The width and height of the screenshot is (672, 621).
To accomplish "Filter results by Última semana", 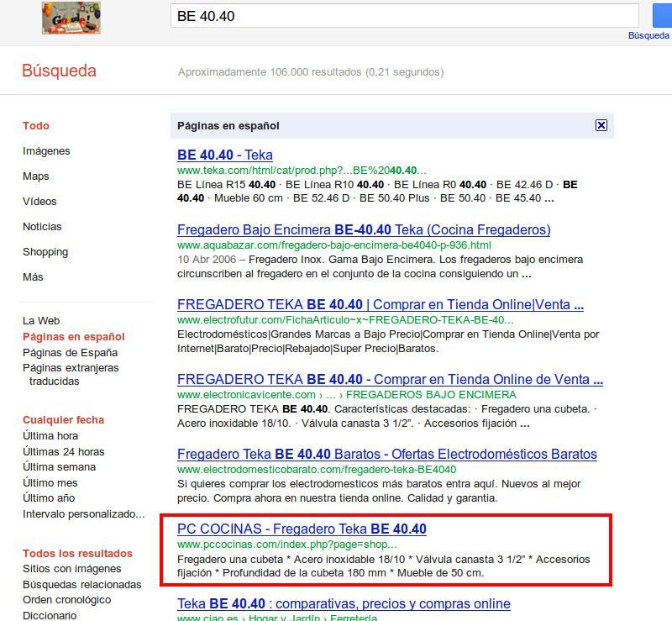I will click(x=59, y=466).
